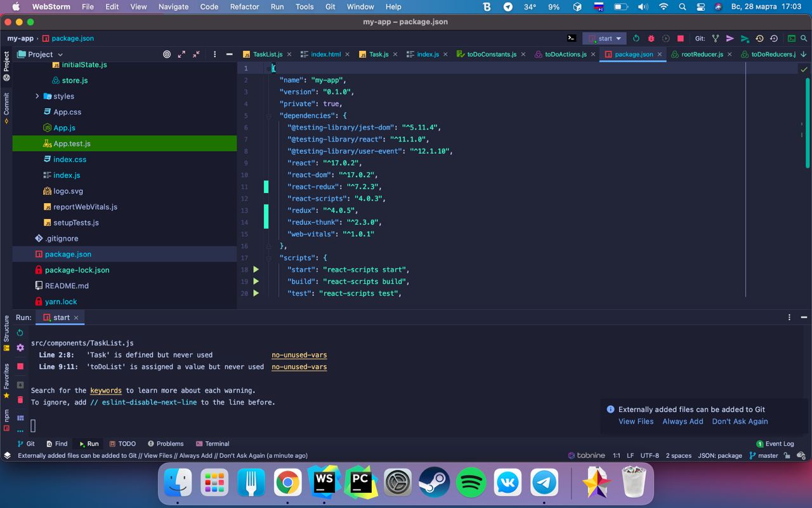Stop the process with the top toolbar red square

681,38
